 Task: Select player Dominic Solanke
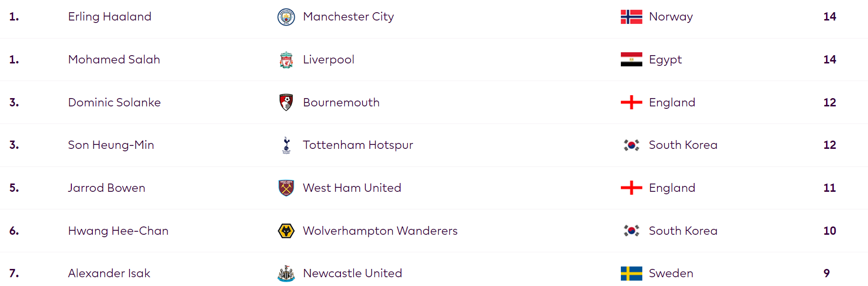(114, 102)
